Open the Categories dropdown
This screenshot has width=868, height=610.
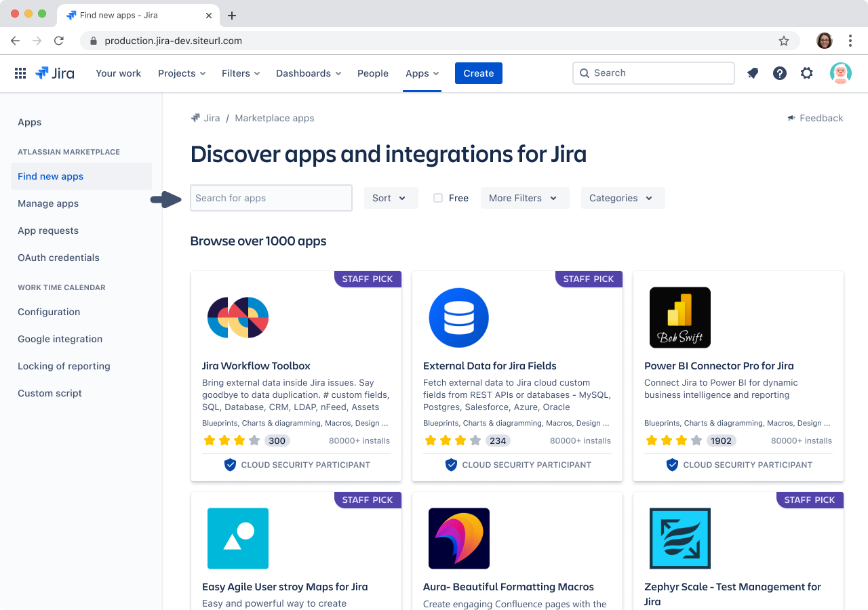tap(623, 198)
